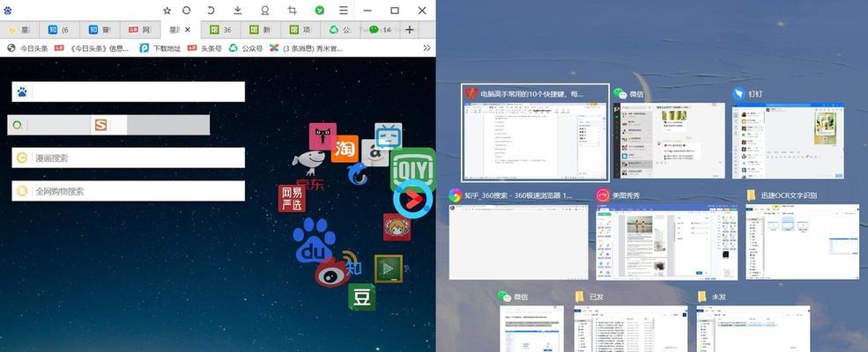Select the 已发 folder window thumbnail
This screenshot has width=868, height=352.
pos(631,328)
